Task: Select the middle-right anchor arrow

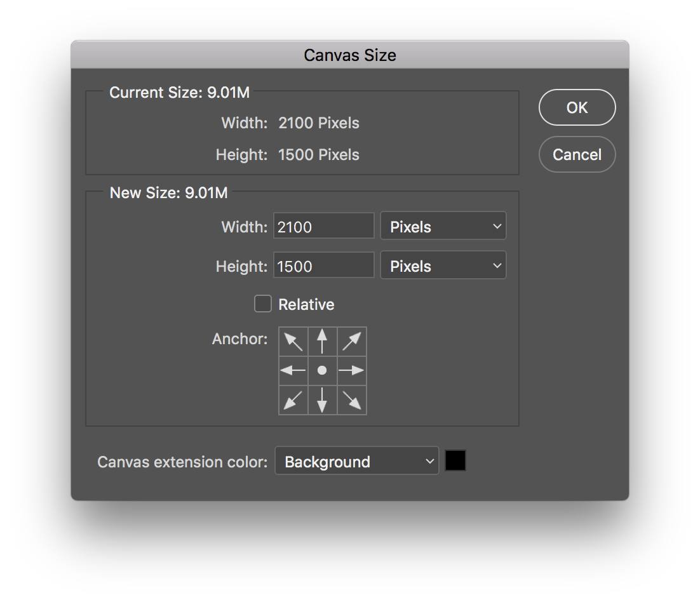Action: click(351, 370)
